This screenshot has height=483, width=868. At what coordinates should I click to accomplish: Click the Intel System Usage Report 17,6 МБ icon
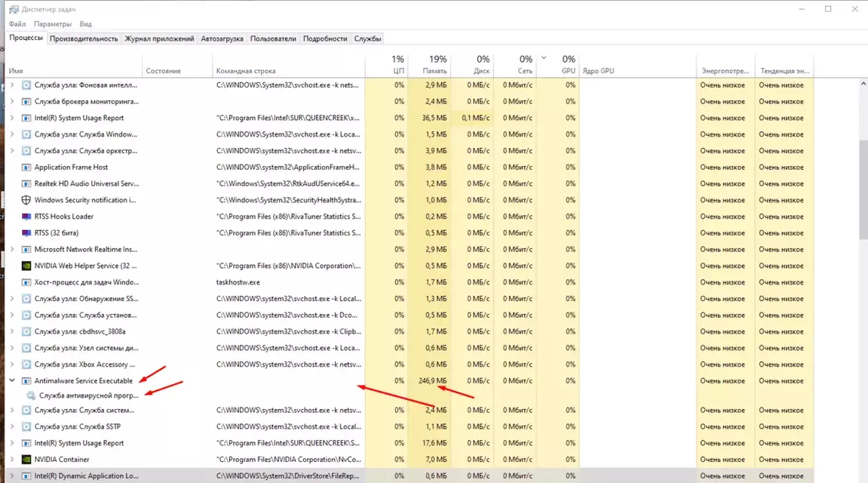click(26, 443)
